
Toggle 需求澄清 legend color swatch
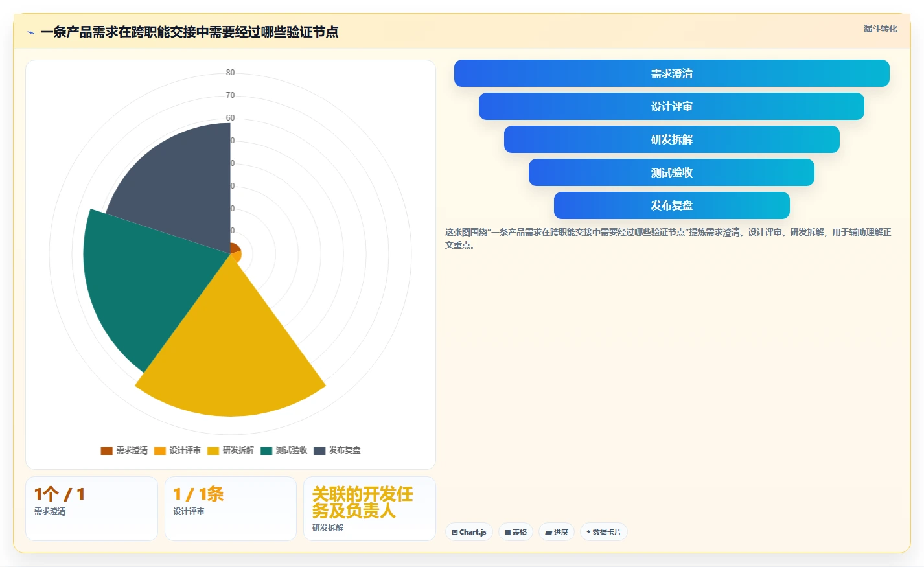click(107, 450)
